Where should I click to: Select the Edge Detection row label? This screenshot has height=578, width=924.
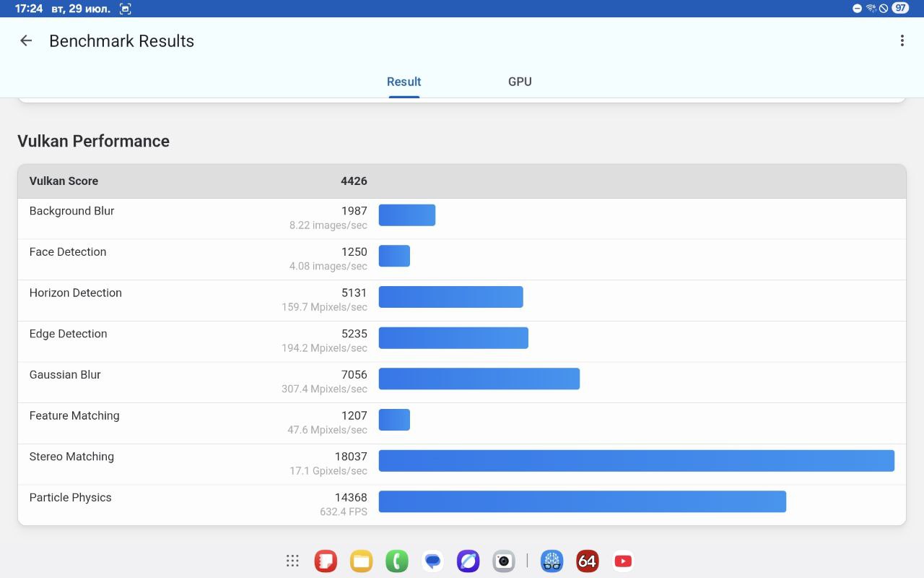tap(68, 334)
